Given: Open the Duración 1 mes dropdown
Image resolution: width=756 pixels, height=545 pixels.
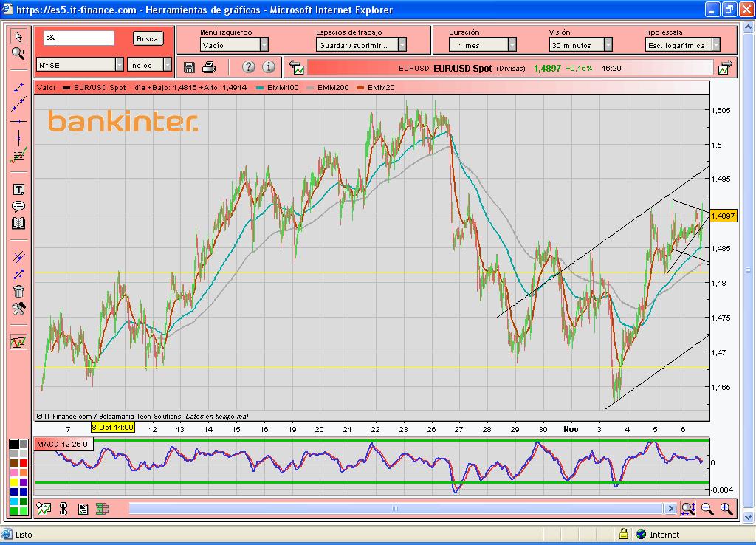Looking at the screenshot, I should click(483, 45).
